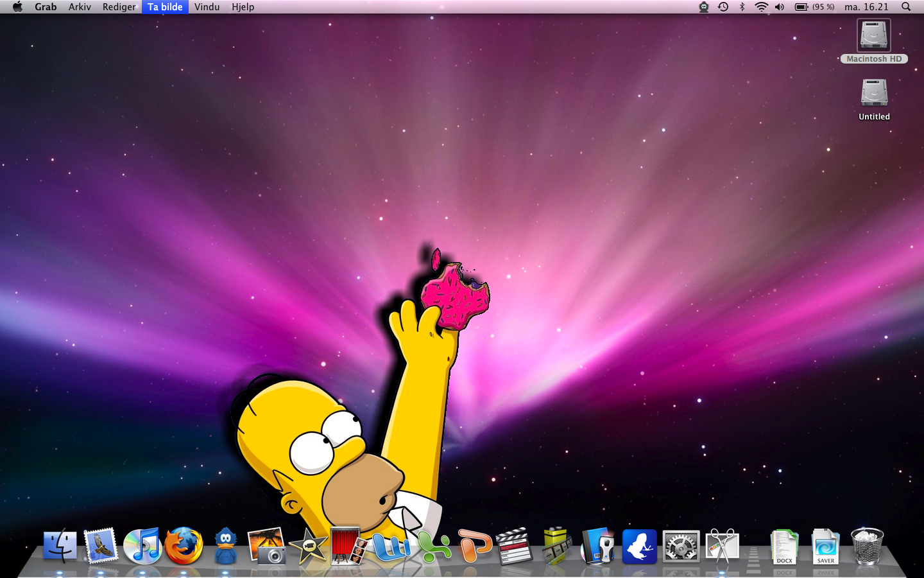Launch Photo Booth from the Dock
924x578 pixels.
(x=348, y=546)
